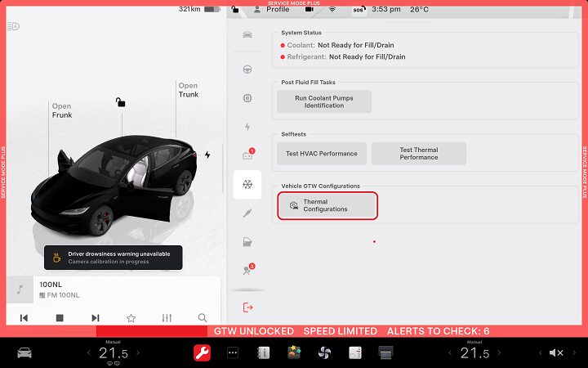Viewport: 588px width, 368px height.
Task: Skip to next radio station
Action: (96, 318)
